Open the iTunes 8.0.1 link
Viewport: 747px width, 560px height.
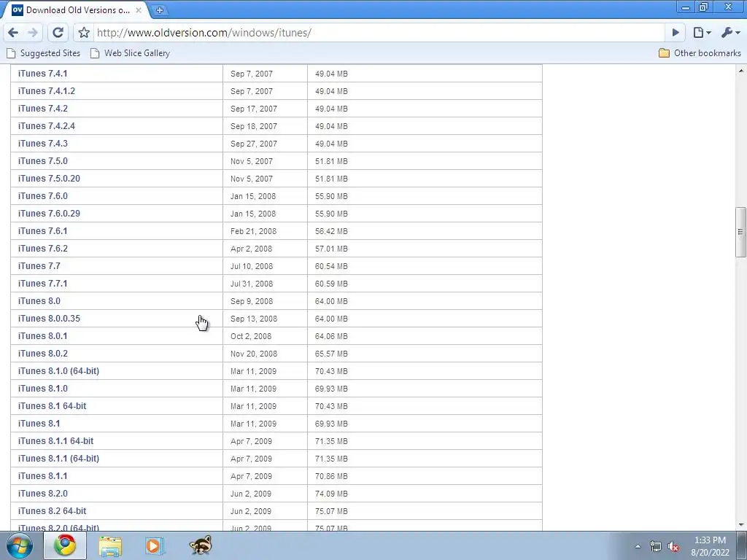point(42,336)
